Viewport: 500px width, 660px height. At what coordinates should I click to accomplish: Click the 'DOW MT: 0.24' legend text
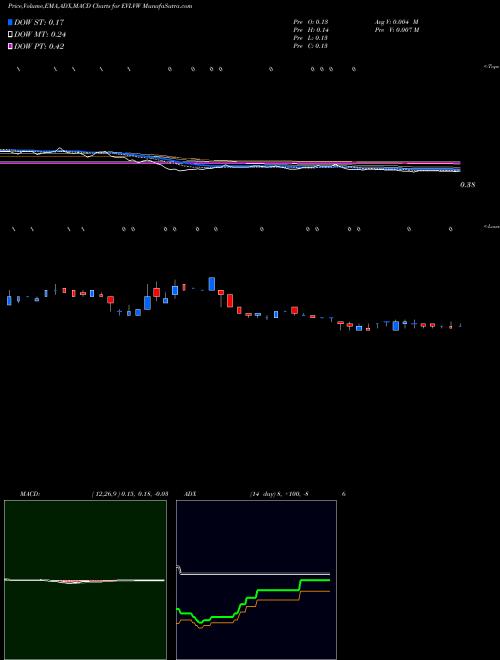(x=40, y=35)
